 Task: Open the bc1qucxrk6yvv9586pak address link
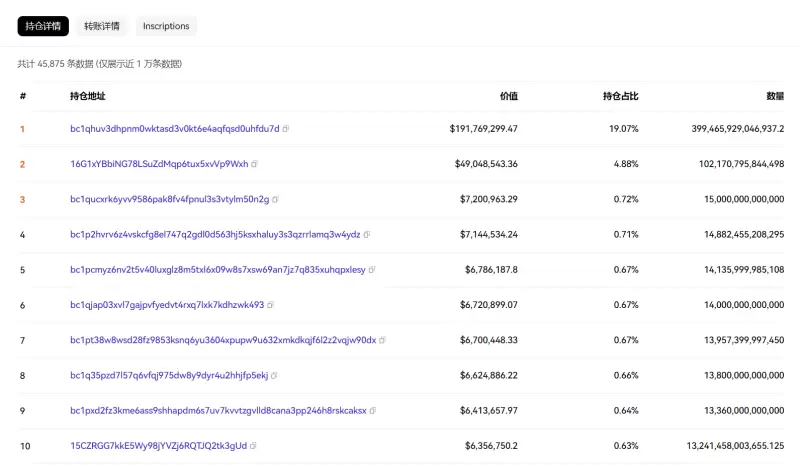[x=169, y=199]
